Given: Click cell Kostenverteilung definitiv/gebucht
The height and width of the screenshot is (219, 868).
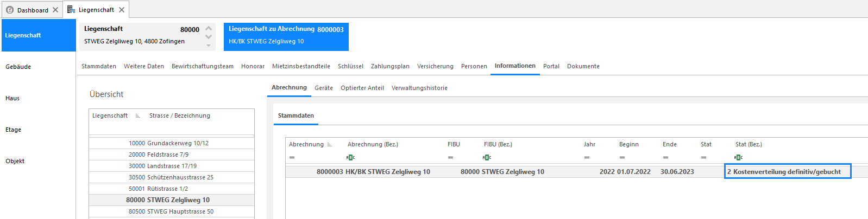Looking at the screenshot, I should pos(788,171).
